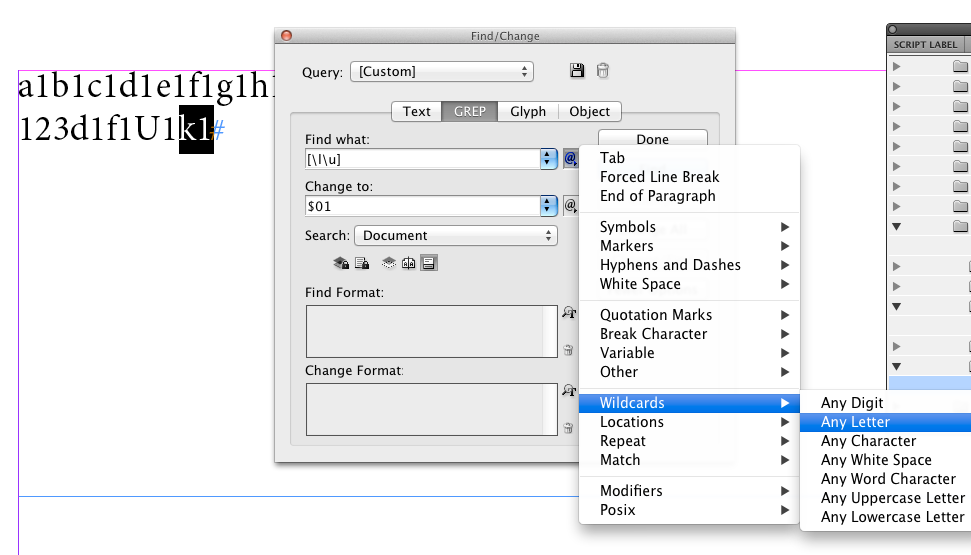Toggle Include Master Pages search option
The image size is (971, 555).
(x=409, y=263)
